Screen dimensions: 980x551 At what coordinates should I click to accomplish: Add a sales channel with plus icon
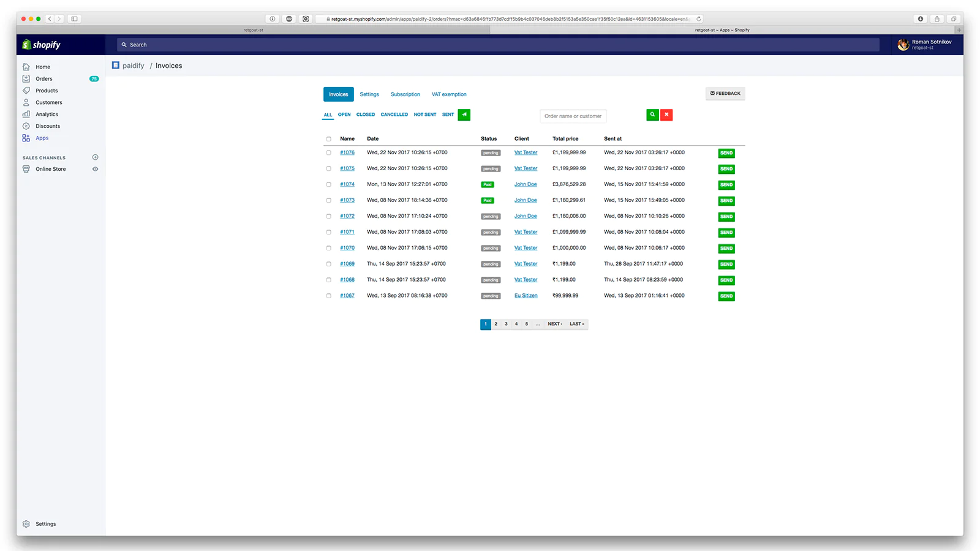point(95,157)
